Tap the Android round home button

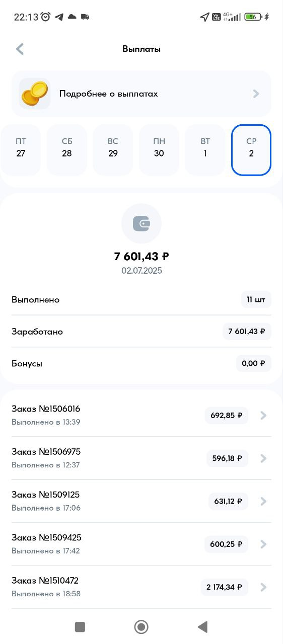click(141, 626)
